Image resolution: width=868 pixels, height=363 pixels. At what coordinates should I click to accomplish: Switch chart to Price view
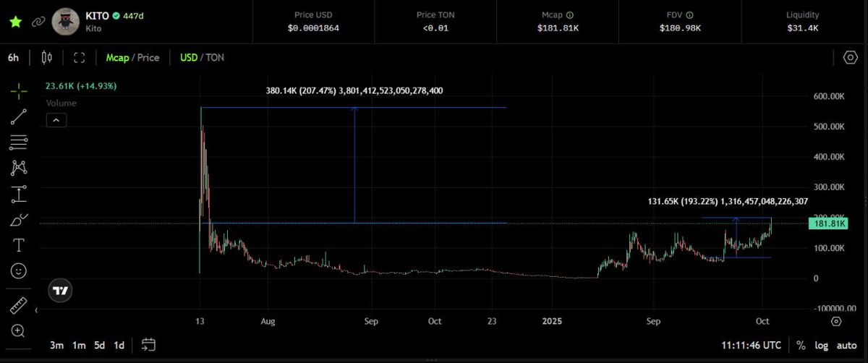coord(148,57)
